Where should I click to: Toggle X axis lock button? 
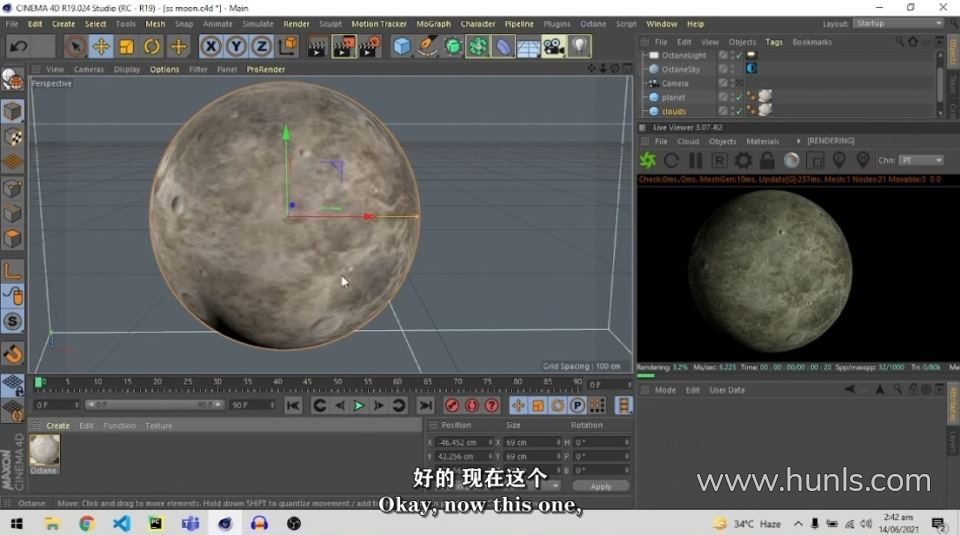[211, 46]
